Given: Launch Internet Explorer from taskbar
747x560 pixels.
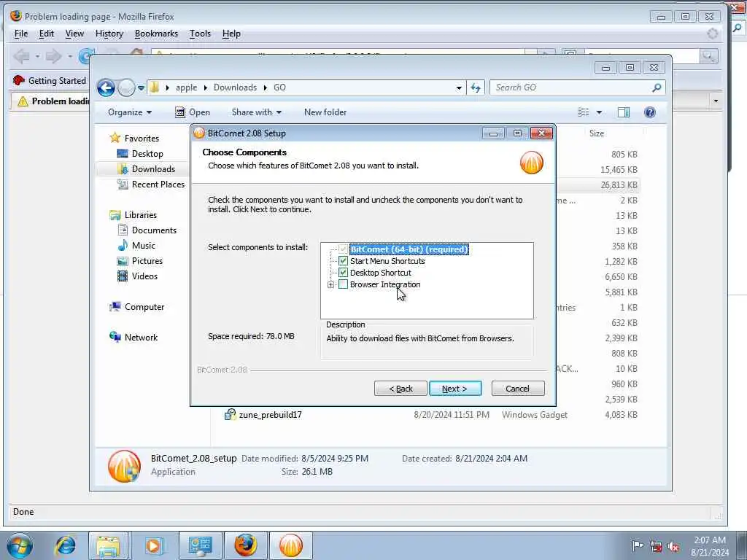Looking at the screenshot, I should click(x=65, y=545).
